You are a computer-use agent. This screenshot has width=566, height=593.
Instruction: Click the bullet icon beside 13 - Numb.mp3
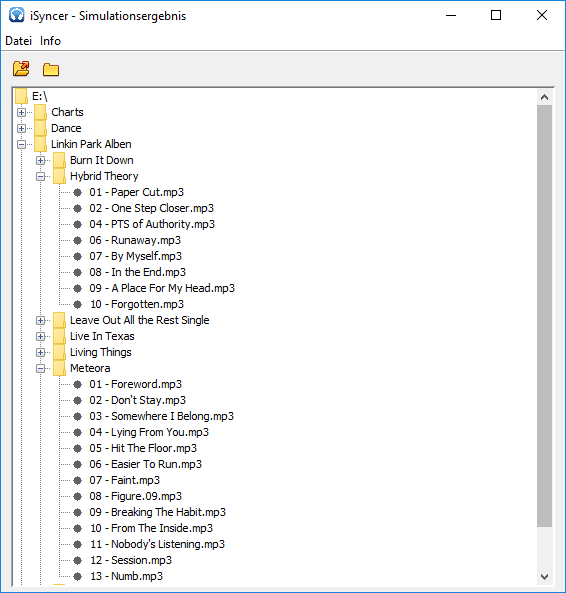pos(78,576)
